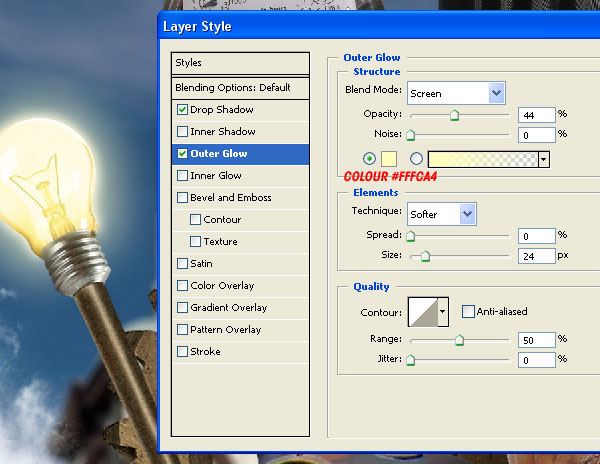Select the Inner Shadow style label
This screenshot has width=600, height=464.
click(223, 132)
